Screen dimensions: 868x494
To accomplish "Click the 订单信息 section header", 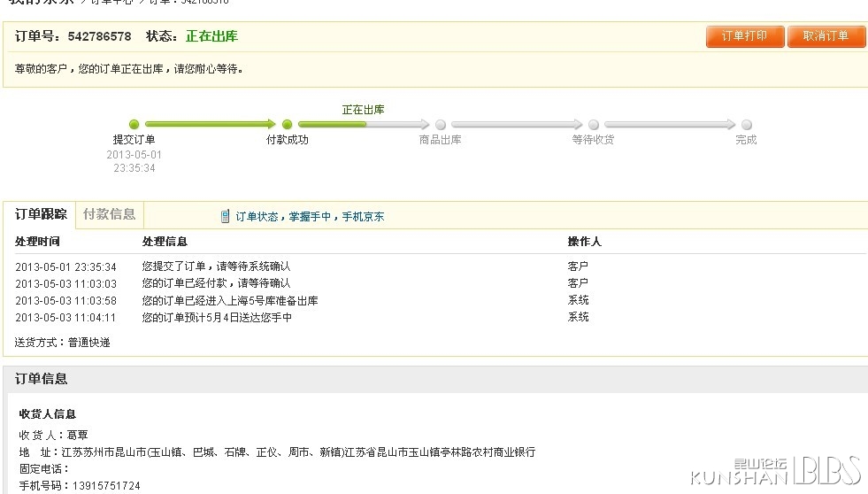I will (42, 379).
